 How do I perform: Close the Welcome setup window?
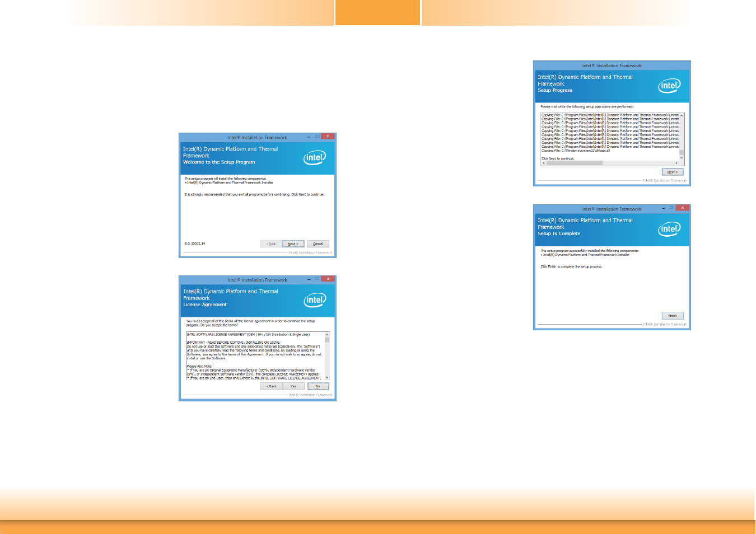click(328, 137)
